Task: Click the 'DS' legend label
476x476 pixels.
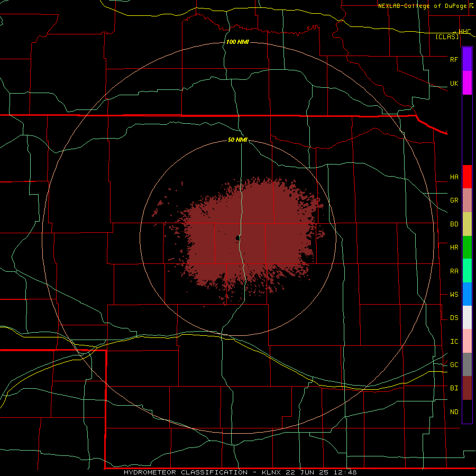Action: click(454, 318)
